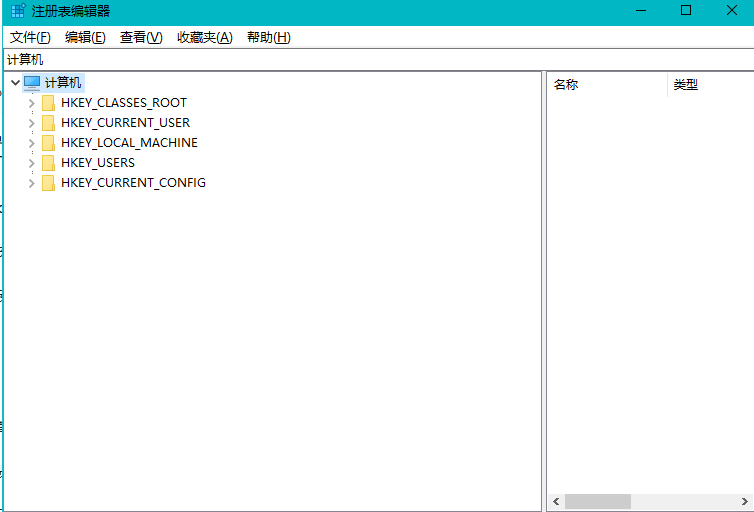Select the HKEY_CLASSES_ROOT text label
Viewport: 754px width, 512px height.
coord(124,103)
